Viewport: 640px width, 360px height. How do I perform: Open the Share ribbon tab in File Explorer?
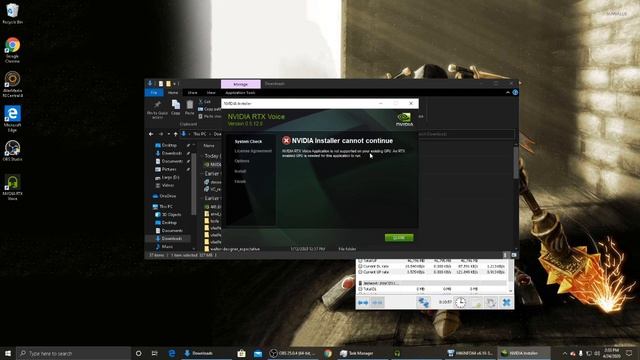click(x=192, y=93)
